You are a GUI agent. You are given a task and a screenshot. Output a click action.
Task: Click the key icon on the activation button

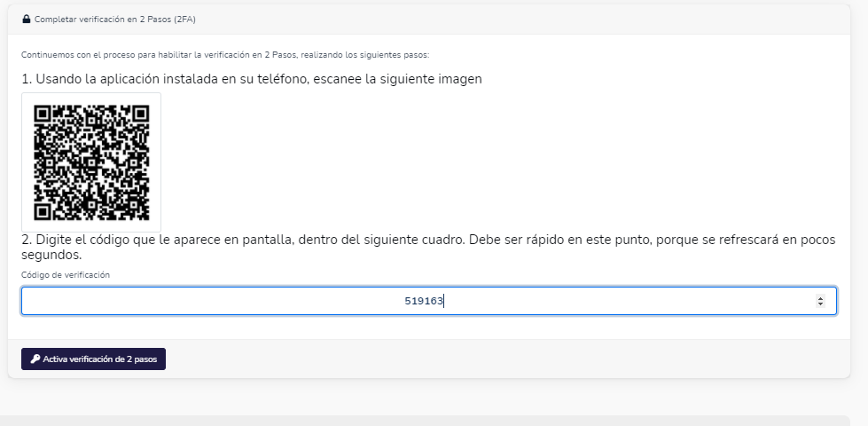click(x=35, y=359)
